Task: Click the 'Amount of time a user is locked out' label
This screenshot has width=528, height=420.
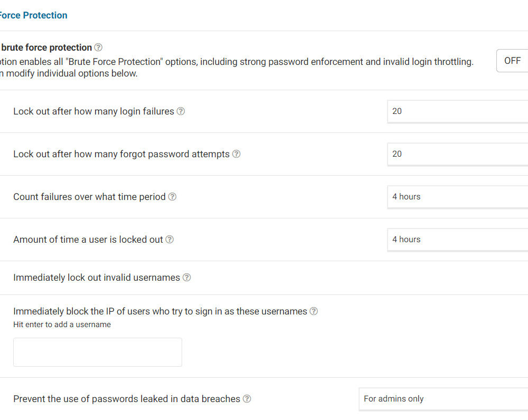Action: (88, 240)
